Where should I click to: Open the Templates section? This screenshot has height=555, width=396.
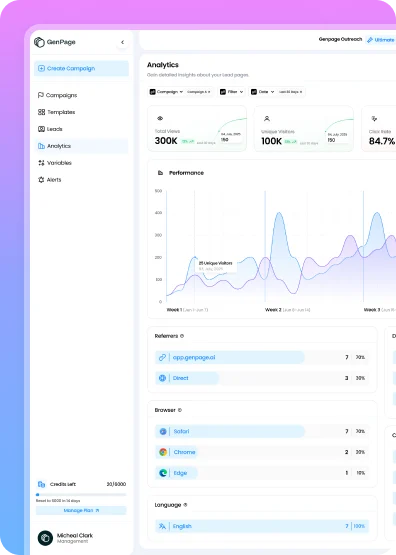(x=57, y=112)
